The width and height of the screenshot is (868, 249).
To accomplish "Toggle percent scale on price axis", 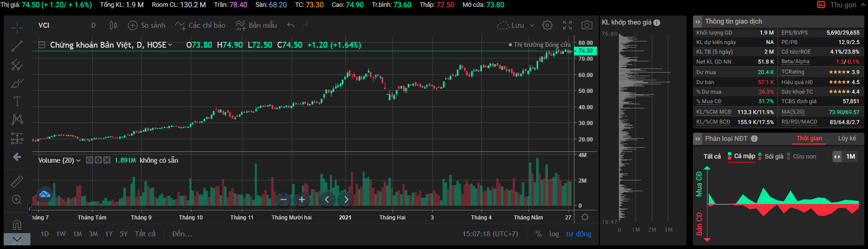I will coord(539,234).
